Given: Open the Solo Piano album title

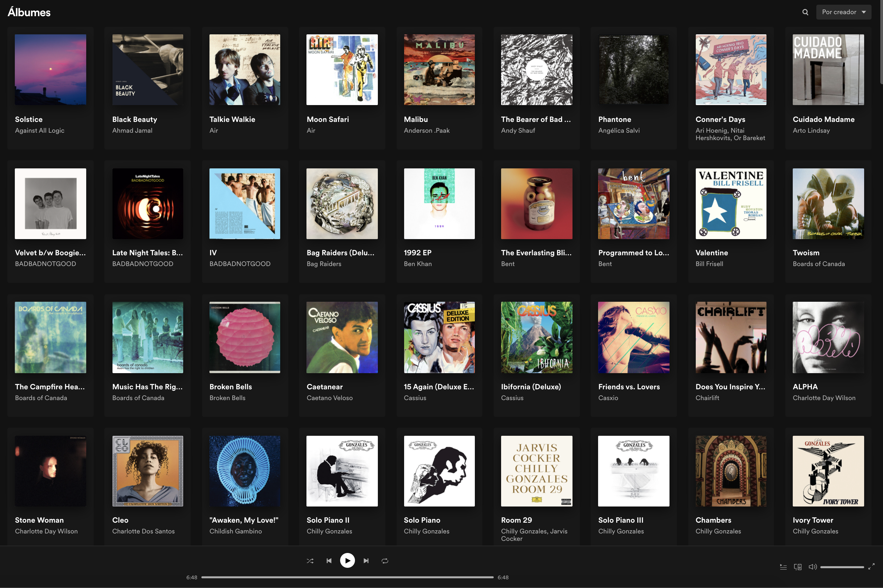Looking at the screenshot, I should click(422, 520).
